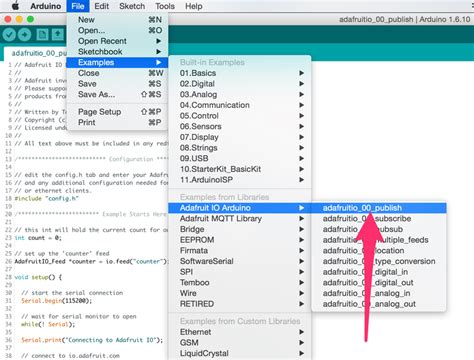Open the adafruitio_00_publish example
Image resolution: width=474 pixels, height=360 pixels.
coord(379,208)
